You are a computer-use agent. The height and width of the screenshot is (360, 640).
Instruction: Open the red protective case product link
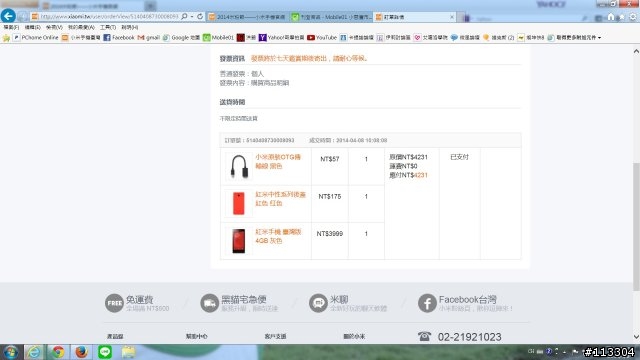pyautogui.click(x=280, y=199)
